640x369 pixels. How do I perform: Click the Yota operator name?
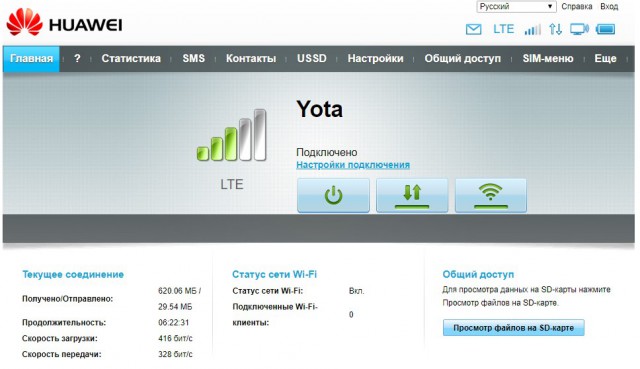point(320,109)
